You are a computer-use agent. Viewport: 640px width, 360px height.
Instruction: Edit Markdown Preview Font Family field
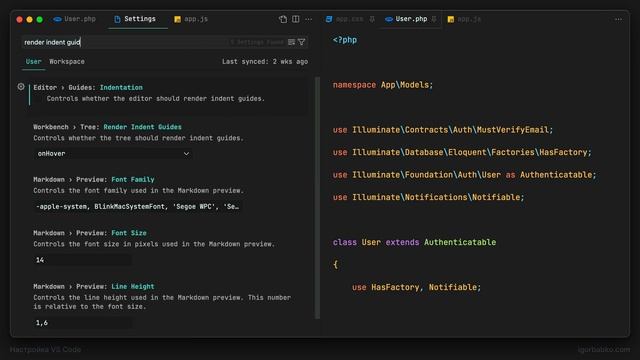point(138,207)
